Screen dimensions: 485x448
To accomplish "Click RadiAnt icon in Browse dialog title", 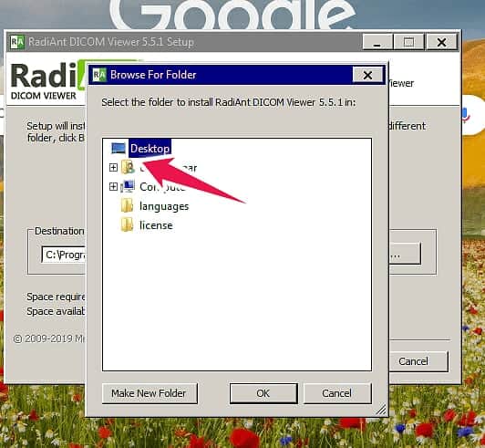I will point(99,75).
